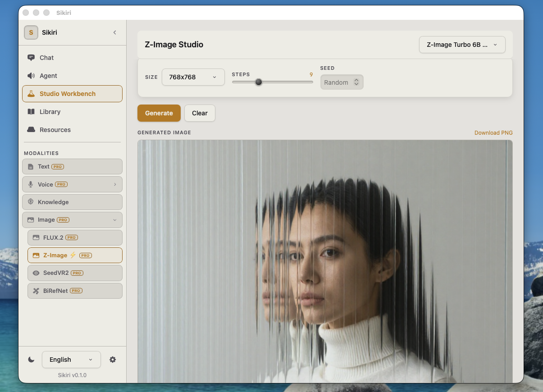Click the Voice microphone icon
Screen dimensions: 543x392
coord(31,184)
